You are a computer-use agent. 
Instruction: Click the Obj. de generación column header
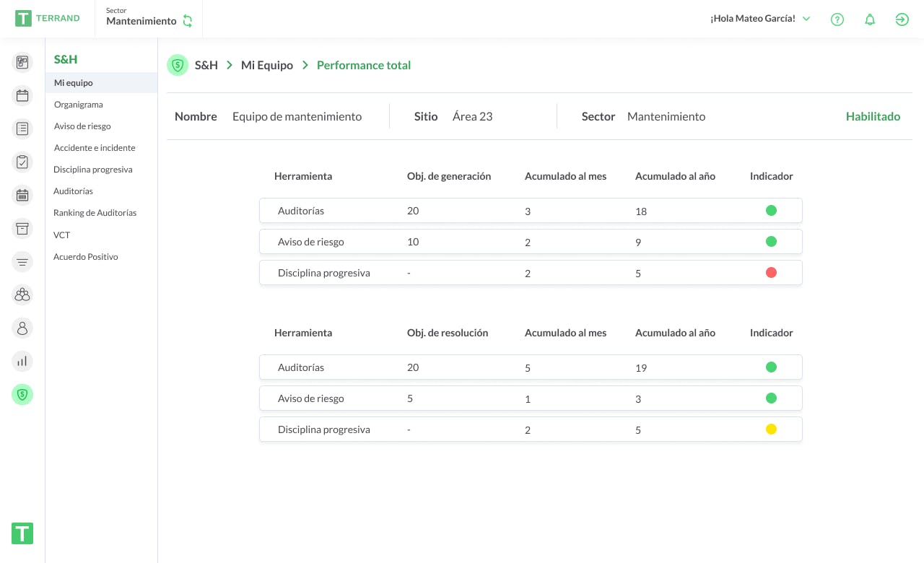pos(449,176)
